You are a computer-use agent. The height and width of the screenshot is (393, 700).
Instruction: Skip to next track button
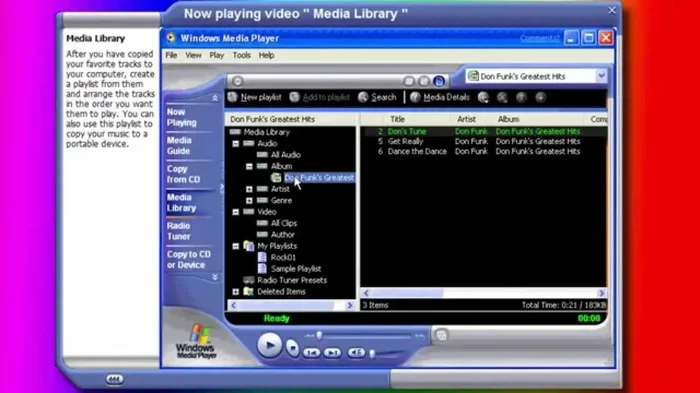pos(333,353)
